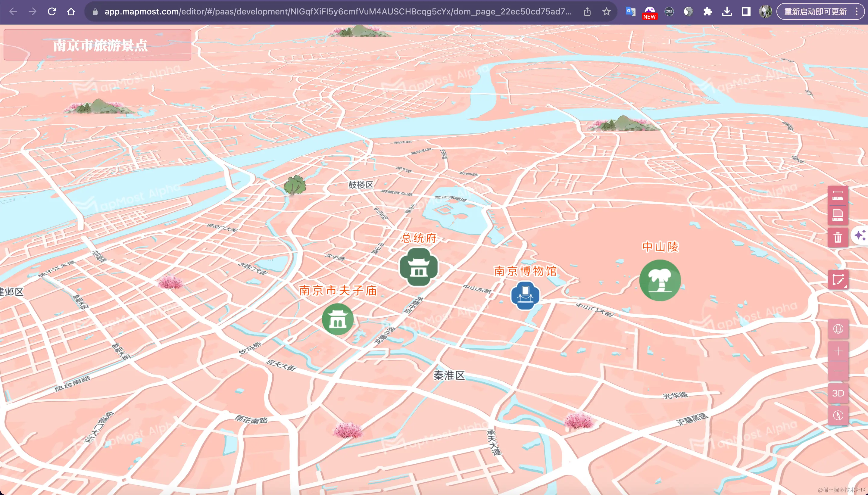Select the 总统府 orange label
Image resolution: width=868 pixels, height=495 pixels.
click(x=419, y=238)
